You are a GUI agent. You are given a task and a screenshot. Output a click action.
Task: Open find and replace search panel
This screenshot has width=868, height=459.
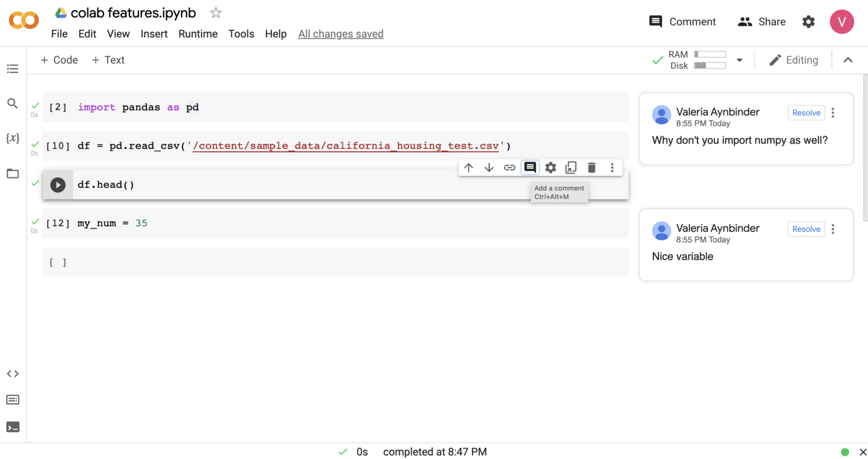(12, 103)
